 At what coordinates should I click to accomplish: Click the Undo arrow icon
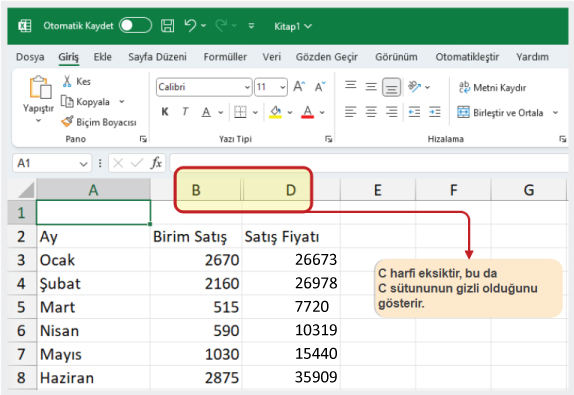[190, 26]
